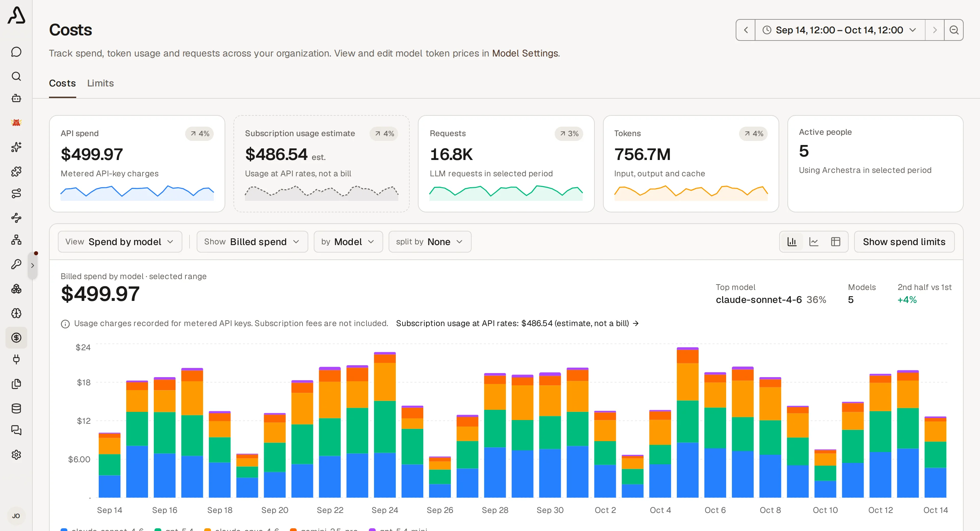Viewport: 980px width, 531px height.
Task: Open the by Model dropdown
Action: [x=348, y=242]
